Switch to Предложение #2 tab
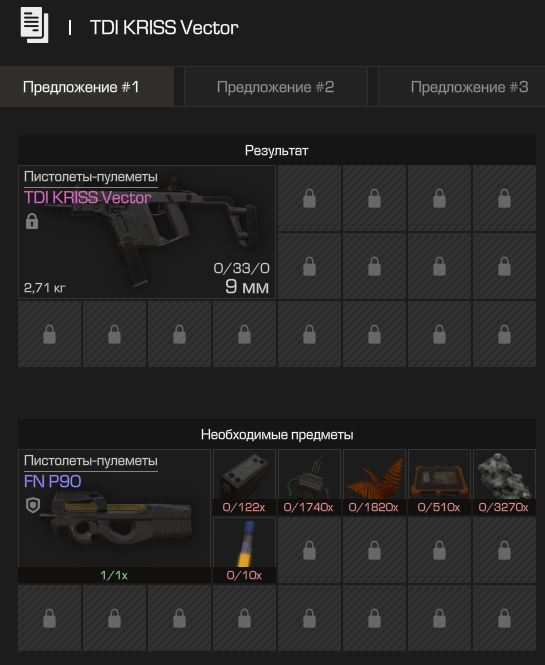The height and width of the screenshot is (665, 545). click(x=276, y=87)
